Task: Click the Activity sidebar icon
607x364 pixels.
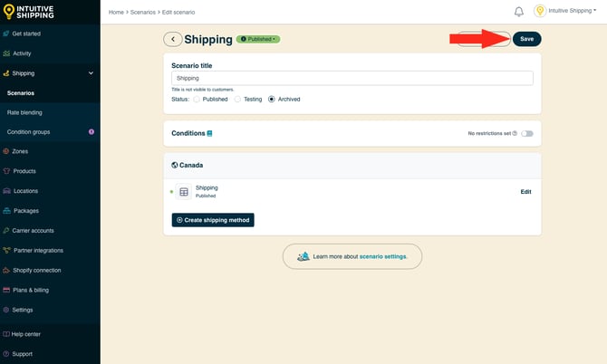Action: coord(6,53)
